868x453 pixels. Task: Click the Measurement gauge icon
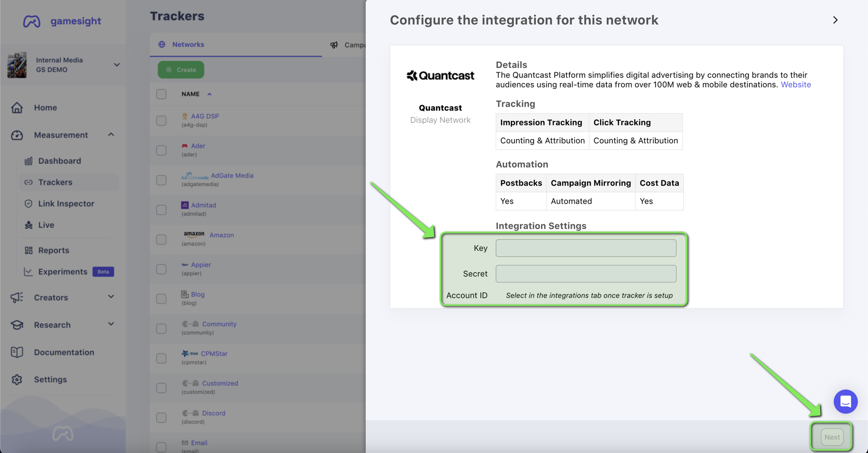pos(17,135)
